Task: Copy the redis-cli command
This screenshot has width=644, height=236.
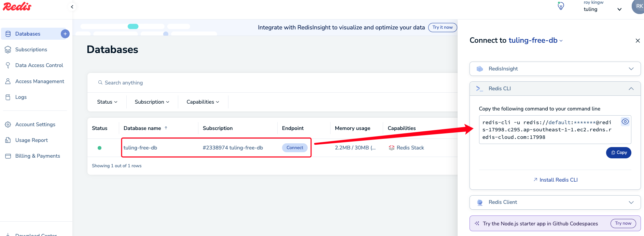Action: (618, 153)
